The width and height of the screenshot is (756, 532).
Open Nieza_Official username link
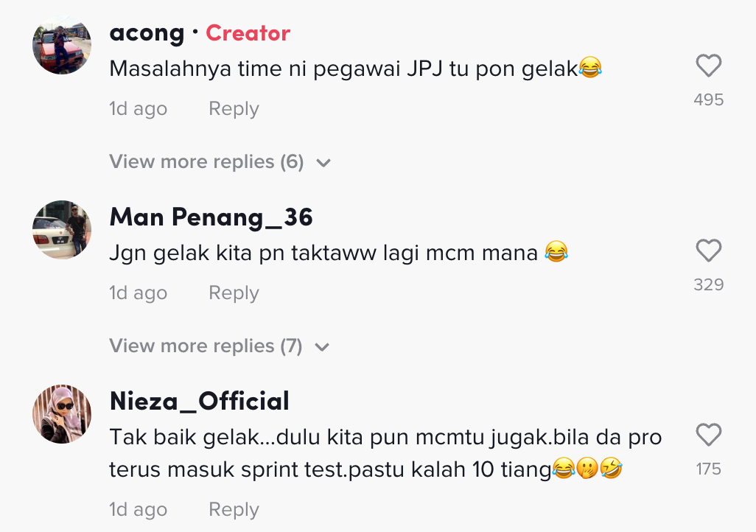pyautogui.click(x=199, y=402)
